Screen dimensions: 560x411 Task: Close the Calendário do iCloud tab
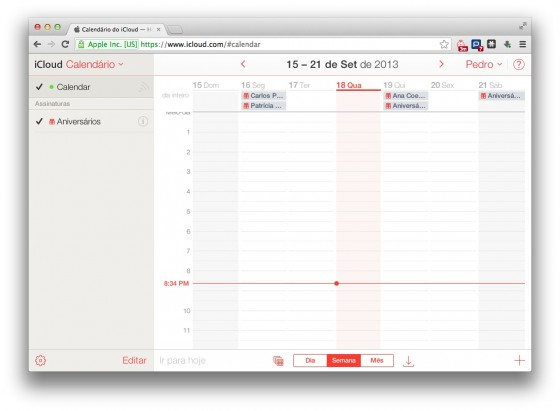click(158, 29)
